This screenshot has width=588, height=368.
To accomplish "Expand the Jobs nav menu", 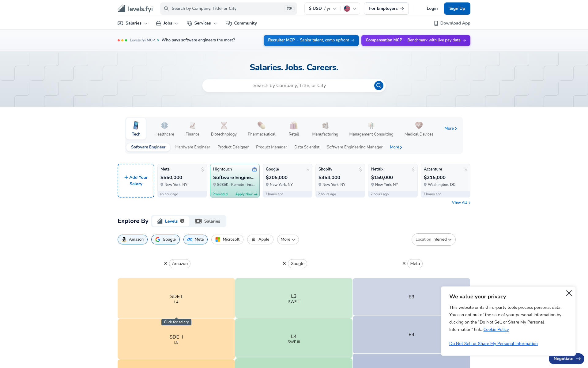I will 167,23.
